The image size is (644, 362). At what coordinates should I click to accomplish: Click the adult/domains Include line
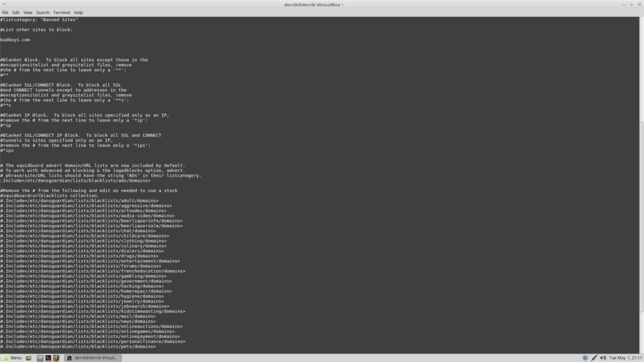pos(79,201)
